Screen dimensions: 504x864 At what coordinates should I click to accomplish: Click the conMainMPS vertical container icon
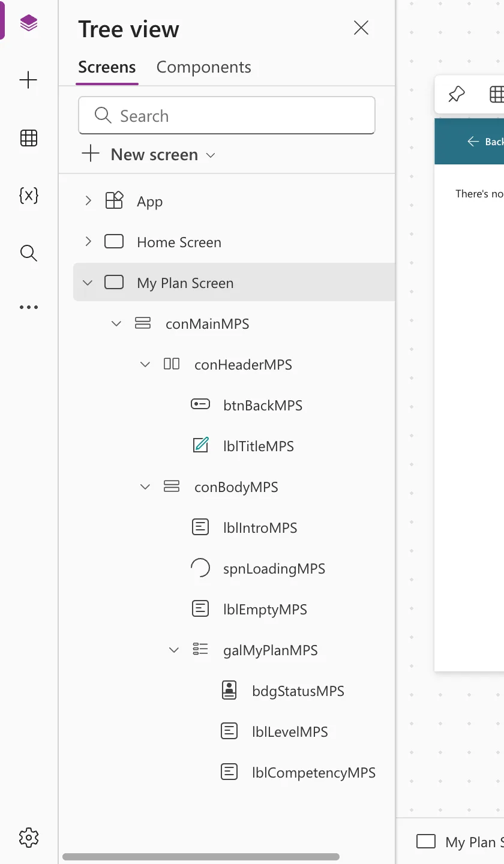click(x=143, y=323)
